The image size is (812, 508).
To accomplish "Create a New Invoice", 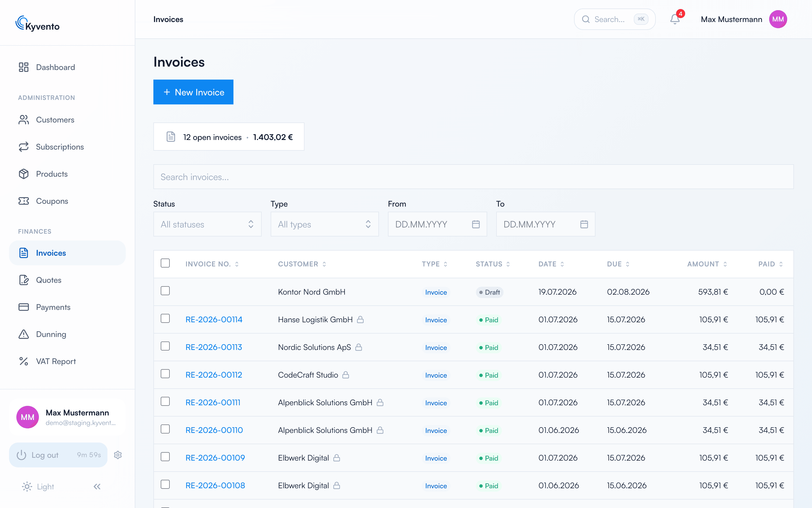I will (x=193, y=92).
